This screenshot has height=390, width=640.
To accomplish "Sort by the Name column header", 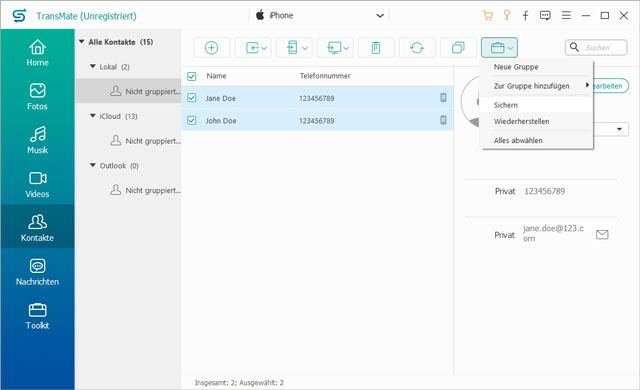I will 216,76.
